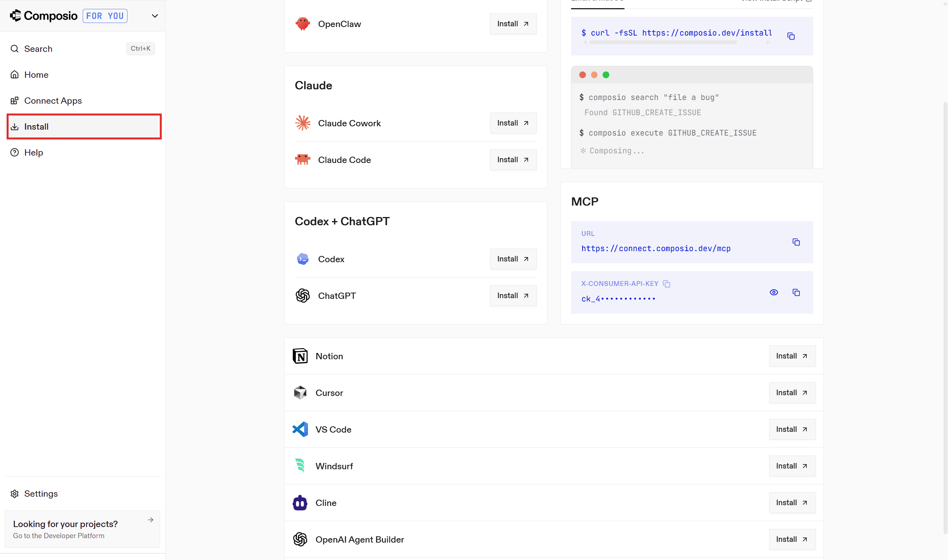
Task: Click the VS Code logo icon
Action: (300, 429)
